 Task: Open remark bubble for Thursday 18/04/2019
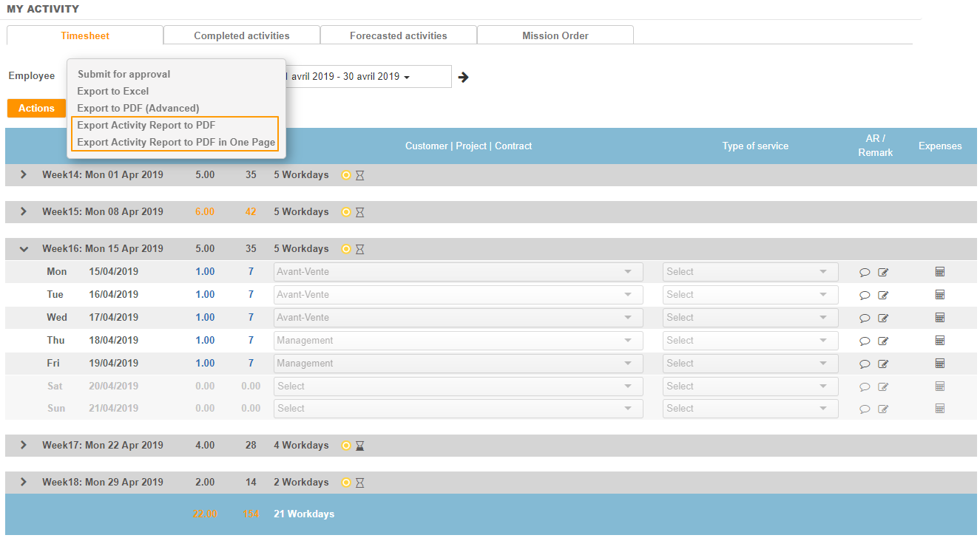pos(865,341)
